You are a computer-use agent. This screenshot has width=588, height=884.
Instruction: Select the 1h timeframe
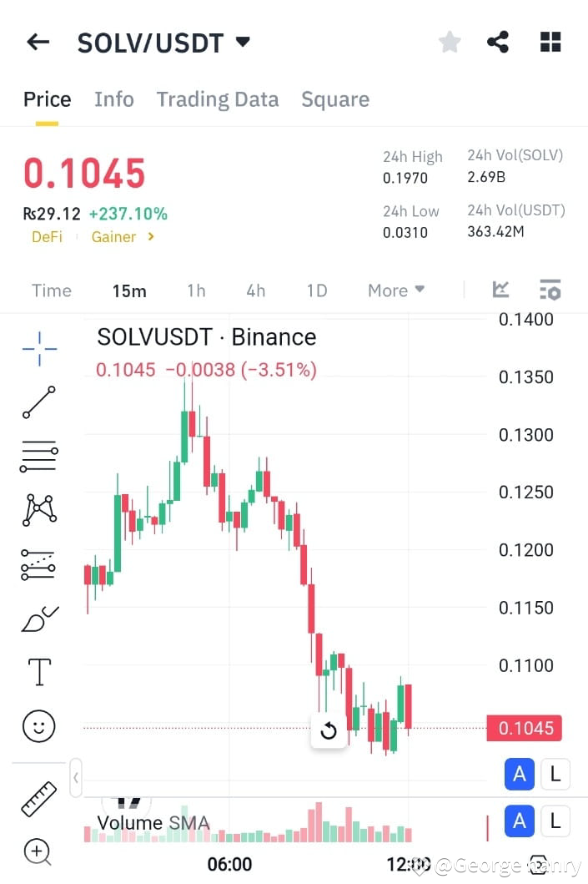click(196, 290)
